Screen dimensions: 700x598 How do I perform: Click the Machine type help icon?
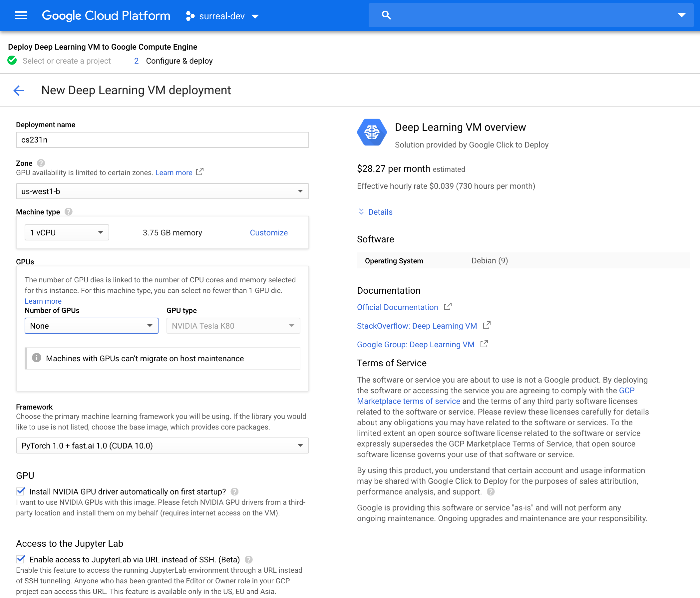pos(68,212)
